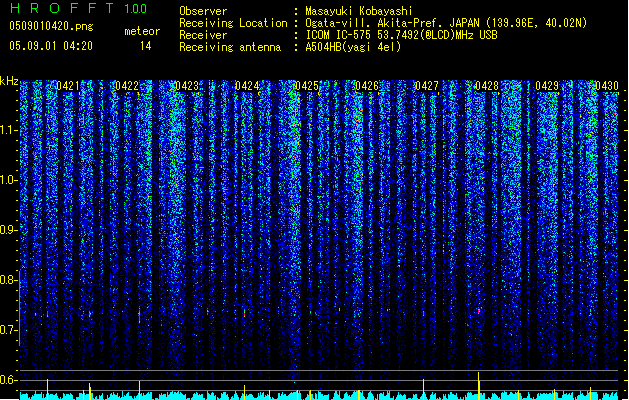
Task: Click the Receiving Location label
Action: (x=233, y=23)
